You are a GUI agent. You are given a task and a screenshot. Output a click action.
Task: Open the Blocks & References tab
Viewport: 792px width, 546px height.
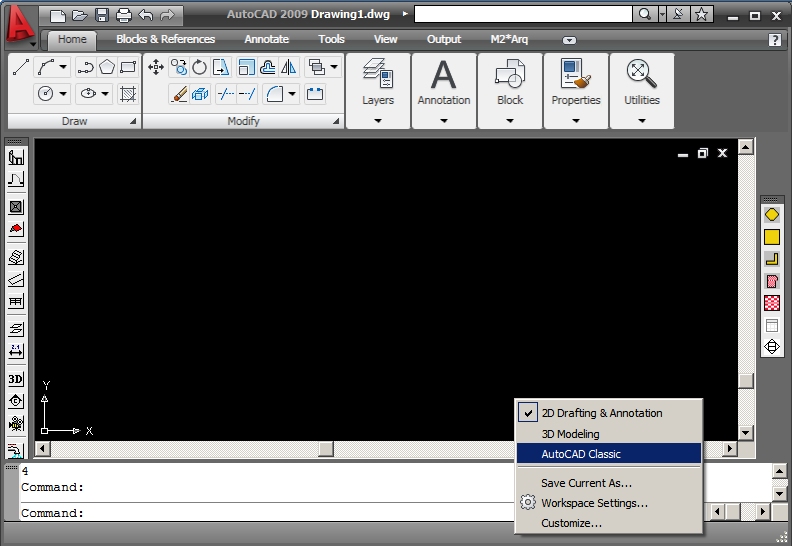click(165, 39)
